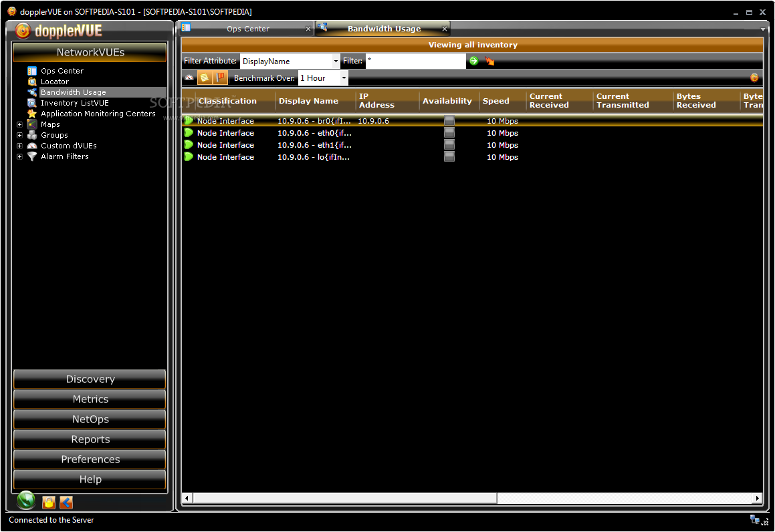
Task: Click availability indicator of eth1 row
Action: click(449, 144)
